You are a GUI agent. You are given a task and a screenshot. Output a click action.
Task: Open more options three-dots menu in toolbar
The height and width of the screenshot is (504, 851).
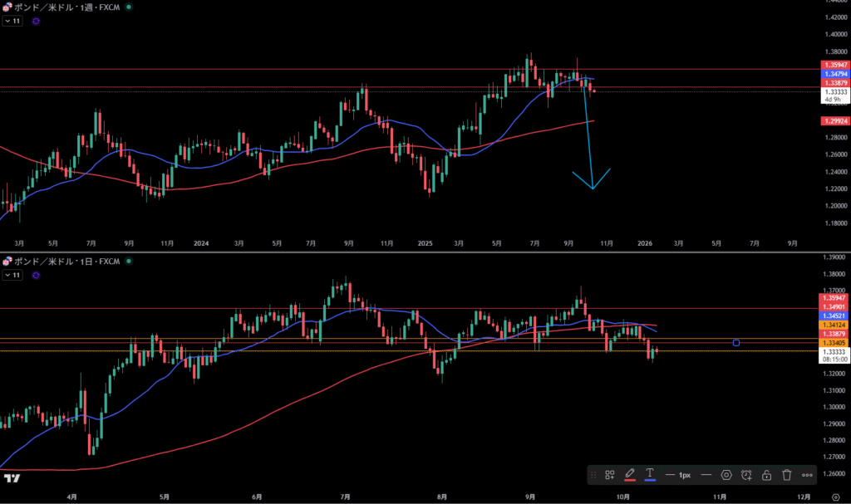click(807, 475)
